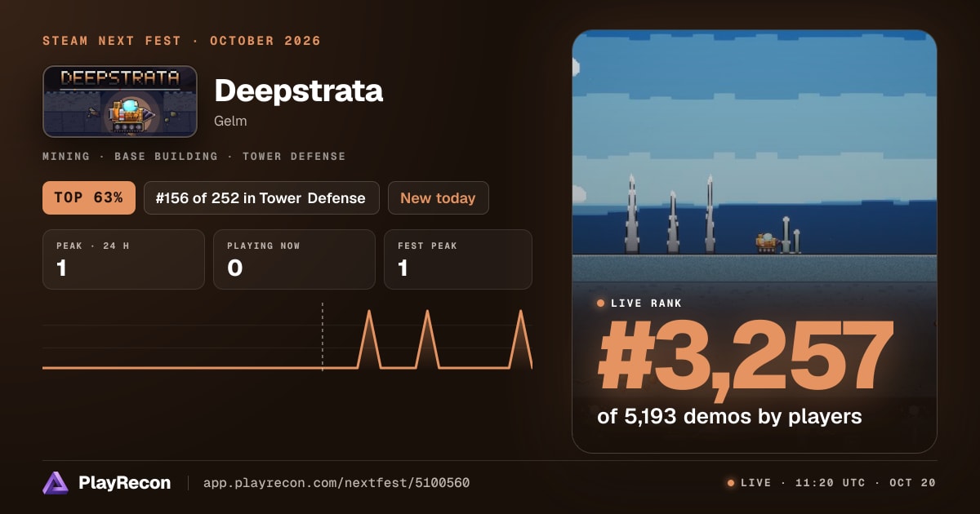980x514 pixels.
Task: Click the OCT 20 date in the footer
Action: point(912,483)
